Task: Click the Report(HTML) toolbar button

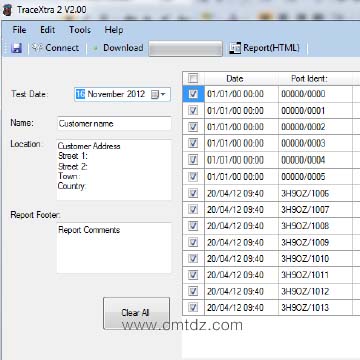Action: 265,48
